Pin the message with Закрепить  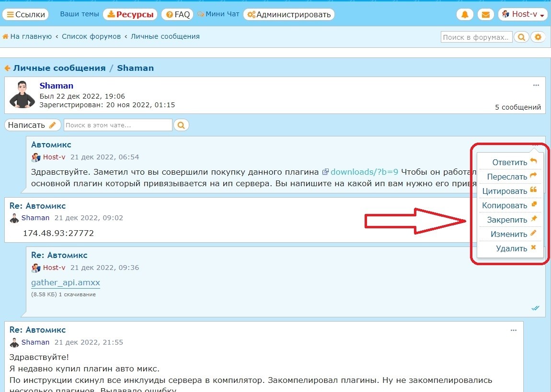(510, 220)
